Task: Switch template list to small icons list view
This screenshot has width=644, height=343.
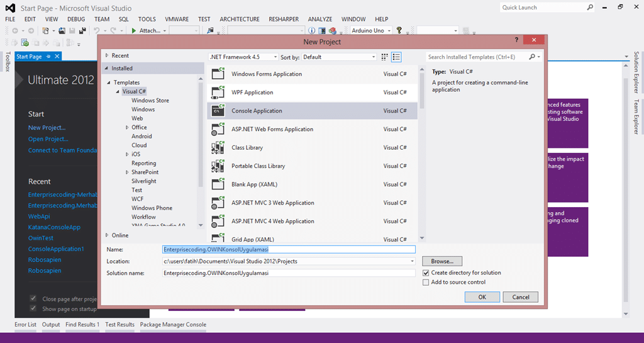Action: click(396, 57)
